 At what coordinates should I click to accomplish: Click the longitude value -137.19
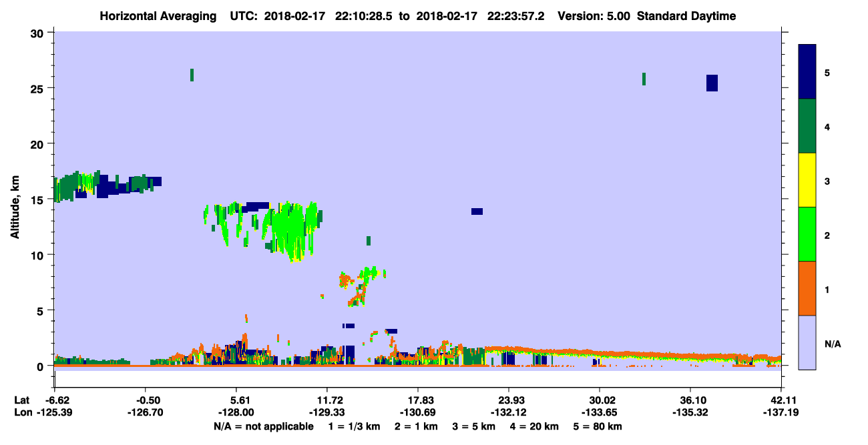pyautogui.click(x=781, y=412)
